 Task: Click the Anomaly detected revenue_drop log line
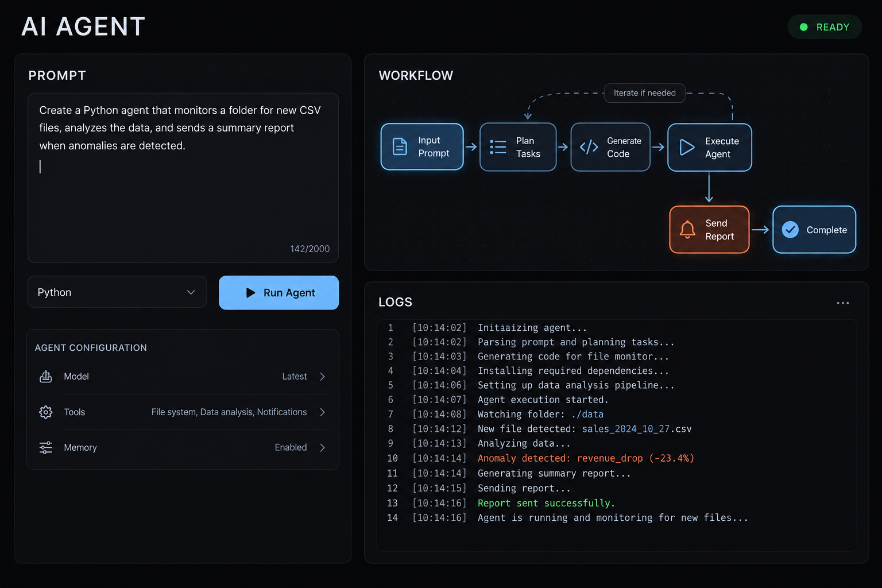(x=586, y=458)
